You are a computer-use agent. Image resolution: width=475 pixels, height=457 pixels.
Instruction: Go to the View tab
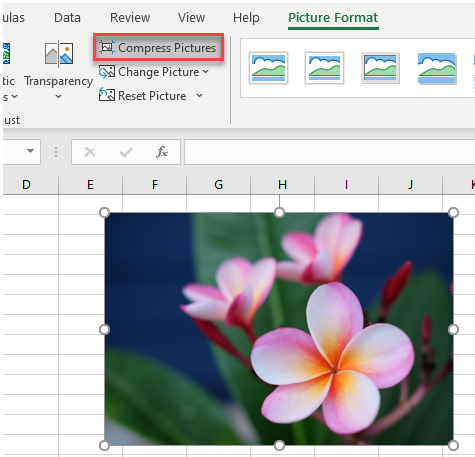pos(191,17)
